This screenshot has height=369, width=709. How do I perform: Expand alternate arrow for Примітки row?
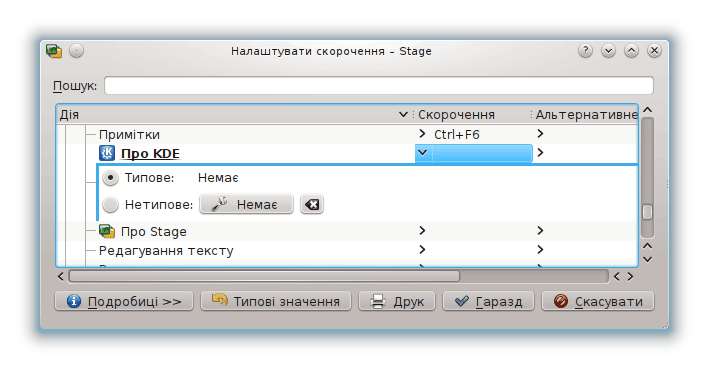(x=540, y=134)
